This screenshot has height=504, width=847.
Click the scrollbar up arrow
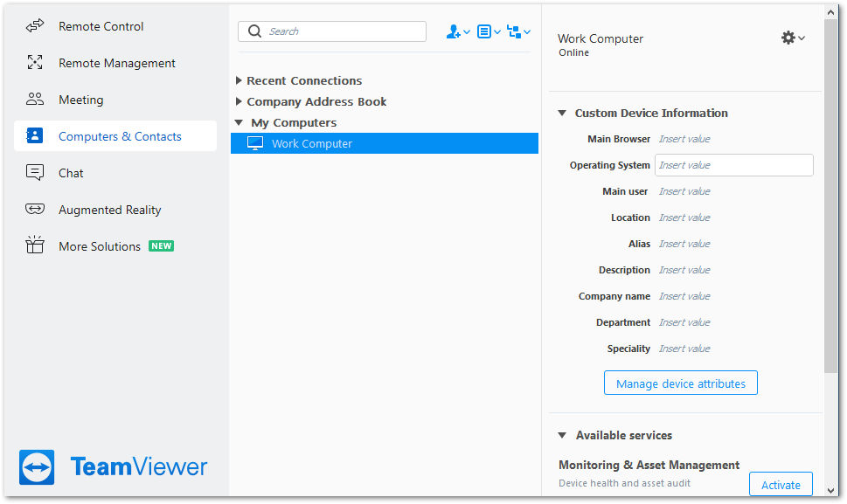[x=830, y=12]
